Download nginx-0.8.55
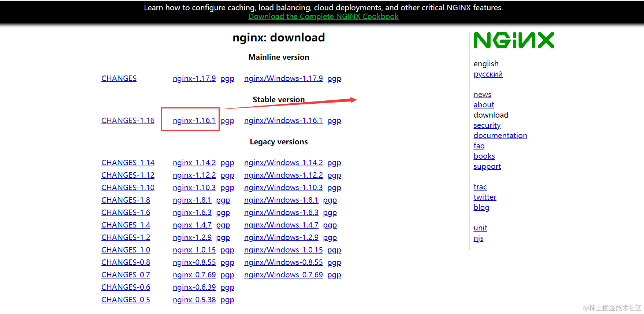 coord(194,262)
